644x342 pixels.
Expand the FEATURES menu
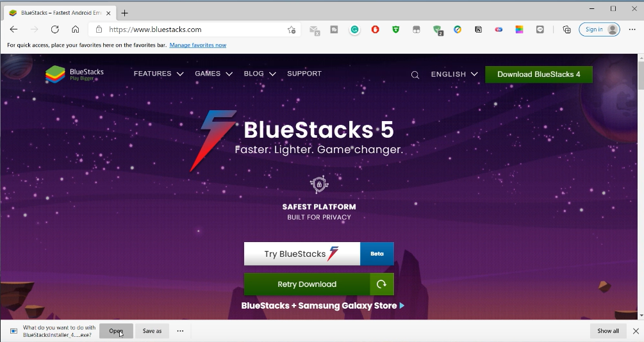point(158,74)
